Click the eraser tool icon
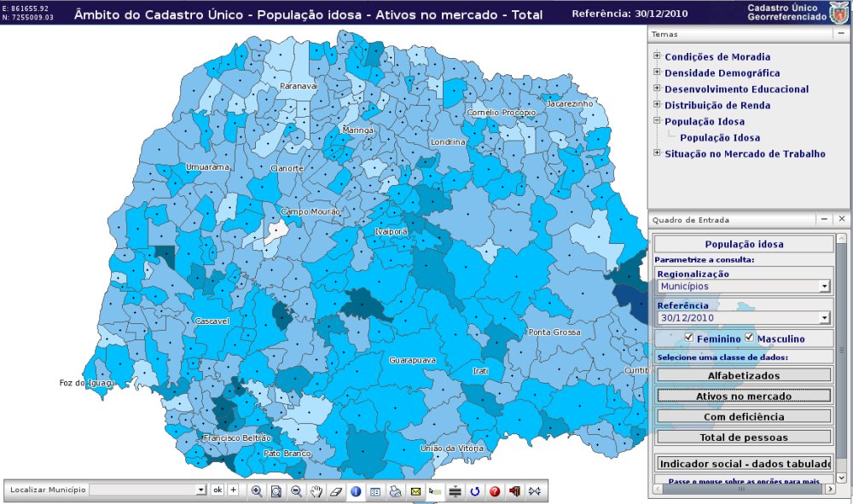 click(x=335, y=490)
